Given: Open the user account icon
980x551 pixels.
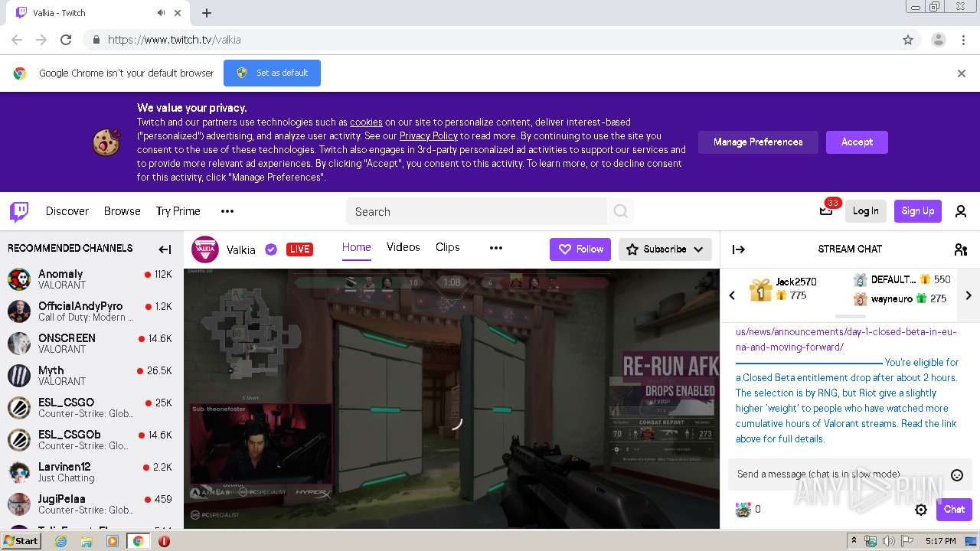Looking at the screenshot, I should click(961, 211).
